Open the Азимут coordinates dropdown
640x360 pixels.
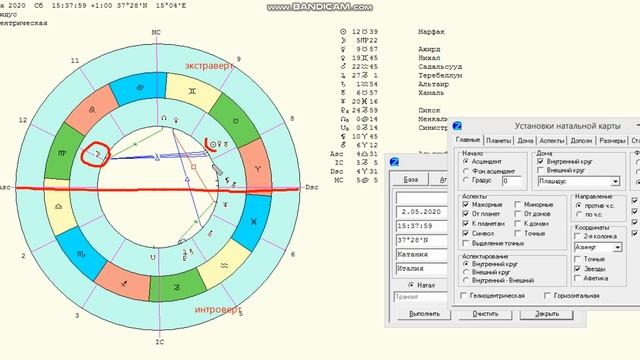618,247
